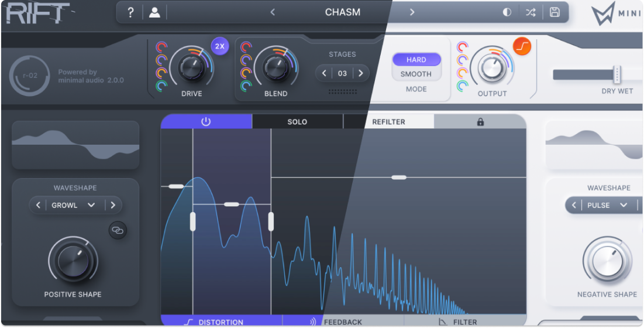The height and width of the screenshot is (328, 644).
Task: Save preset with floppy disk icon
Action: tap(555, 12)
